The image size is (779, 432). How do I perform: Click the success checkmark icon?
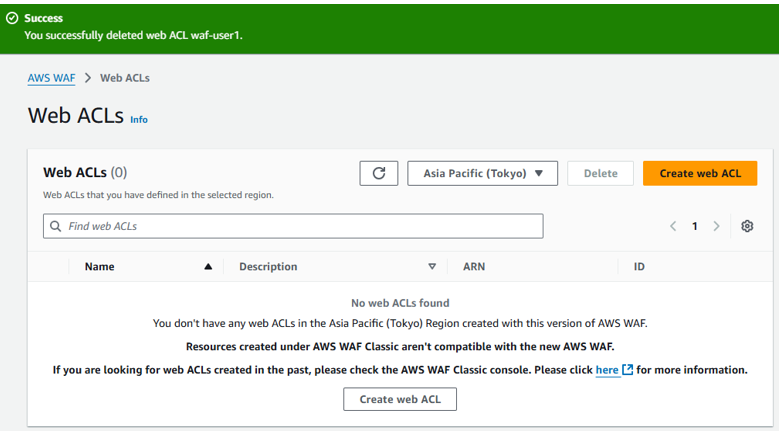coord(12,18)
